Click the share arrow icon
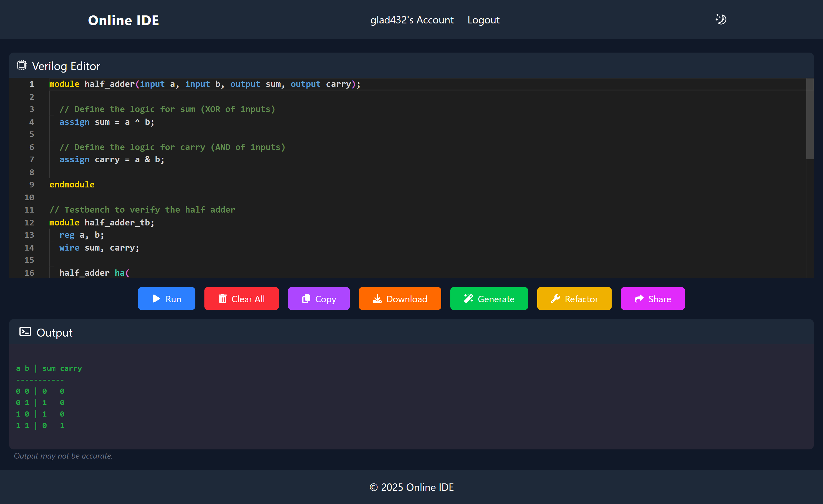The image size is (823, 504). pos(639,299)
